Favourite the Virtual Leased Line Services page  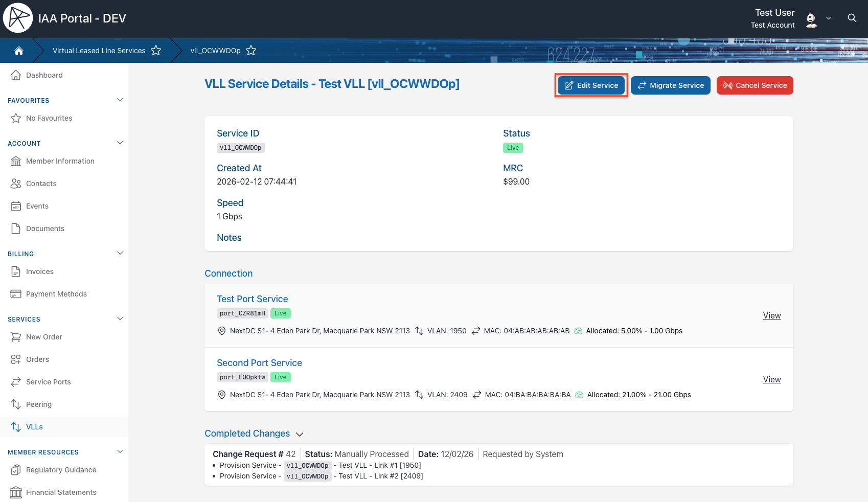tap(156, 51)
